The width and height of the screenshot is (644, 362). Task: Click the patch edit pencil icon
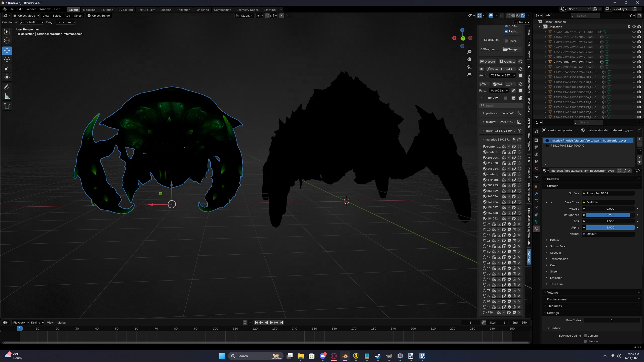pyautogui.click(x=513, y=90)
